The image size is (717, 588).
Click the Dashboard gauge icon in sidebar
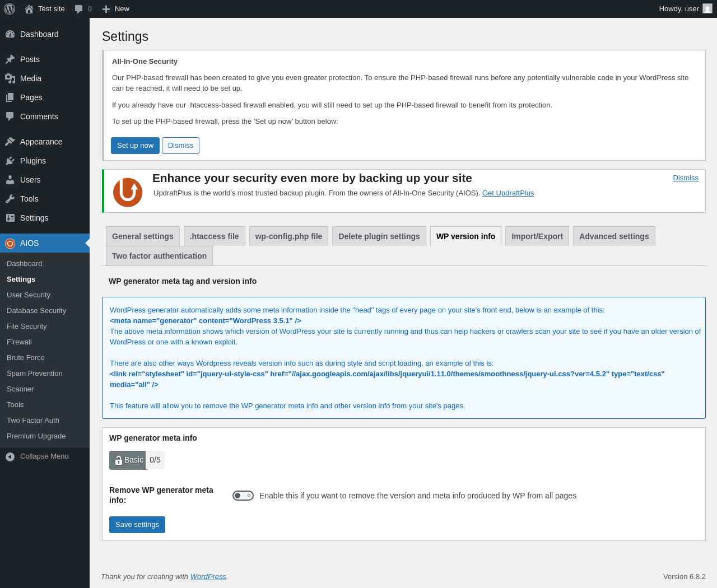tap(10, 34)
